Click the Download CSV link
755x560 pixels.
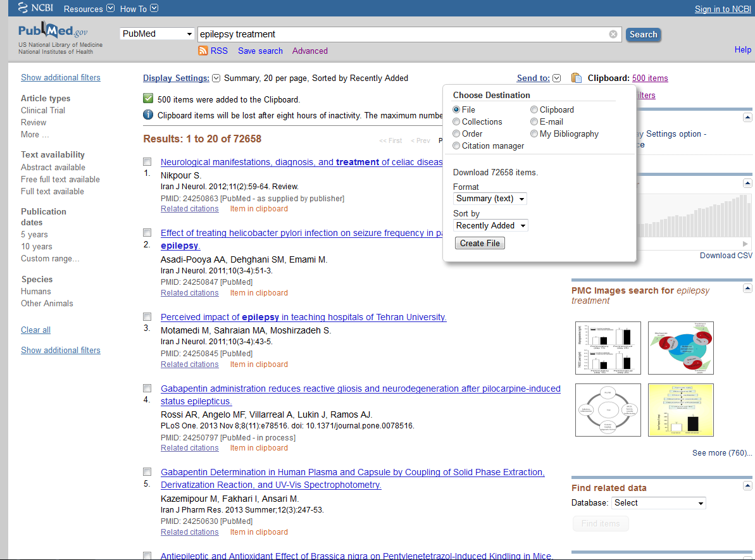[x=726, y=256]
